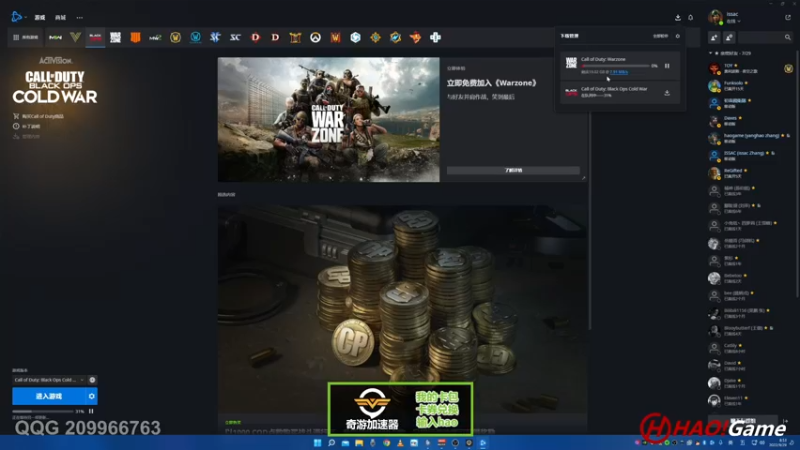Select the MW2 game icon

[155, 37]
